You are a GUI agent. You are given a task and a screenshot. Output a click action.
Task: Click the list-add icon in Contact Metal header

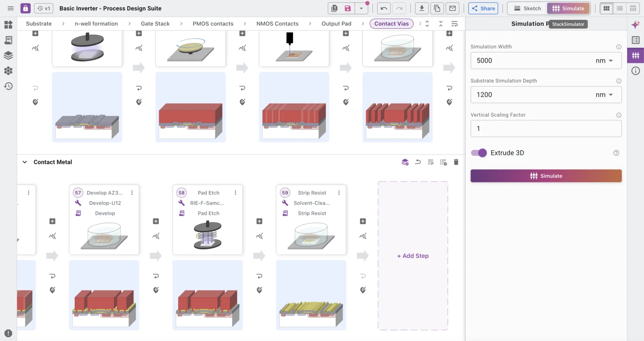pos(443,162)
